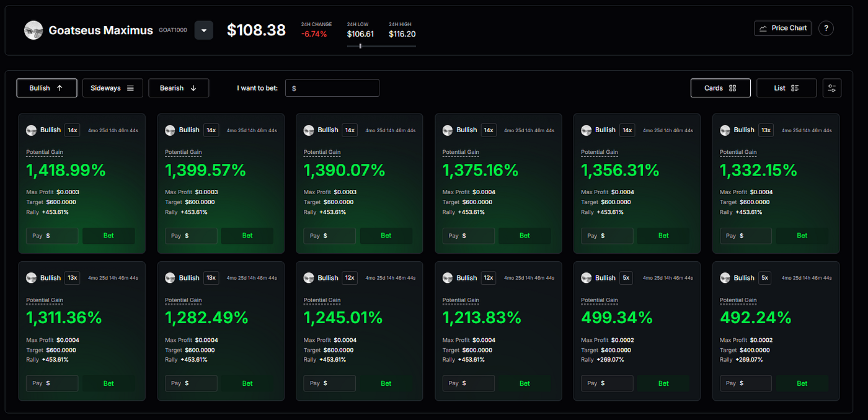Switch to List view

pyautogui.click(x=787, y=88)
